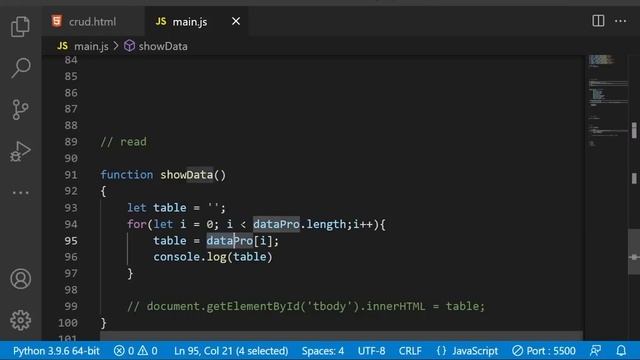Click the horizontal scrollbar below the code
The width and height of the screenshot is (640, 360).
[341, 336]
